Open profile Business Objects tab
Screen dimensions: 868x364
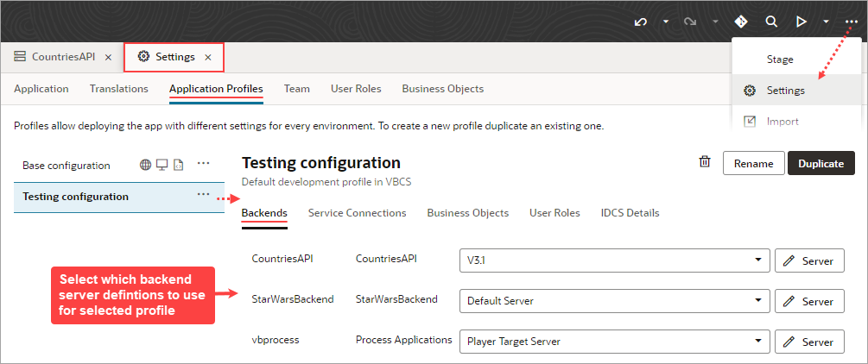pyautogui.click(x=468, y=213)
